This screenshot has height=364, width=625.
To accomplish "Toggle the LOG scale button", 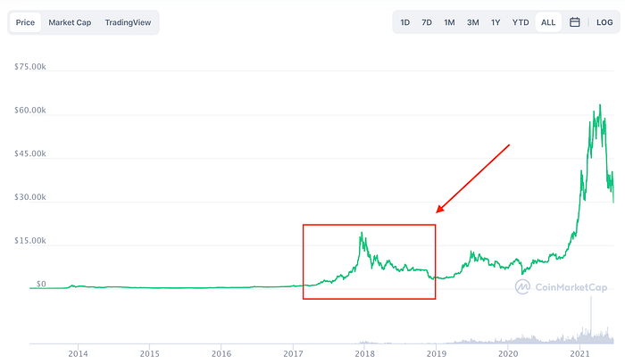I will [604, 22].
